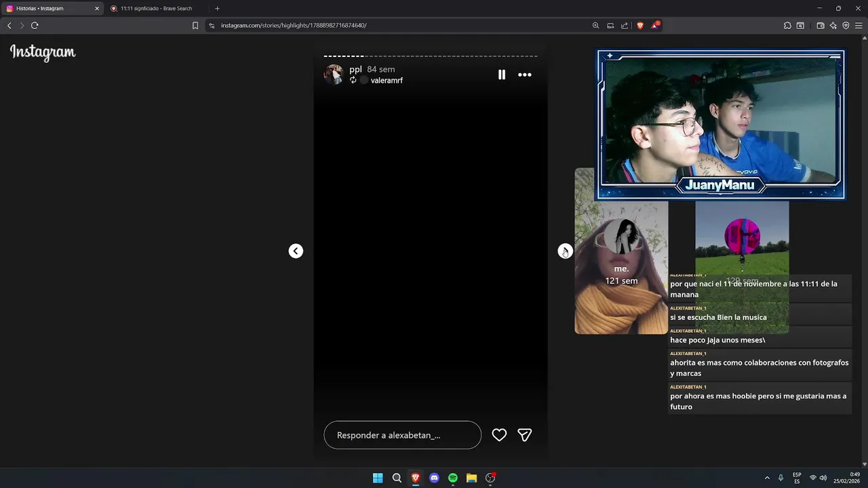Open the Brave hamburger main menu
The height and width of the screenshot is (488, 868).
pyautogui.click(x=859, y=26)
